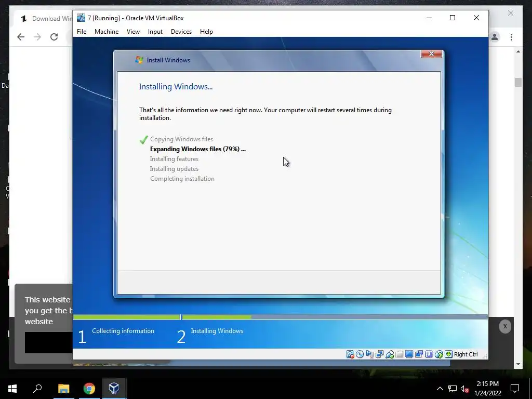This screenshot has height=399, width=532.
Task: Click Chrome page scrollbar down arrow
Action: (x=518, y=364)
